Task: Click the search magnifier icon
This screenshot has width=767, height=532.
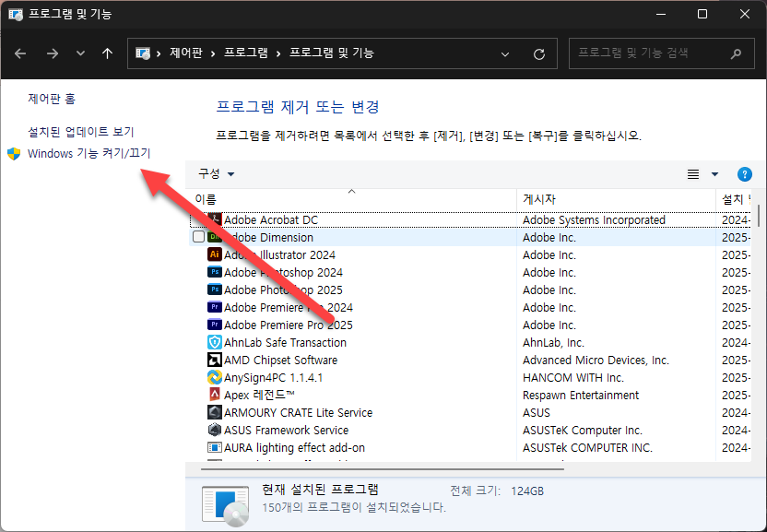Action: pyautogui.click(x=736, y=53)
